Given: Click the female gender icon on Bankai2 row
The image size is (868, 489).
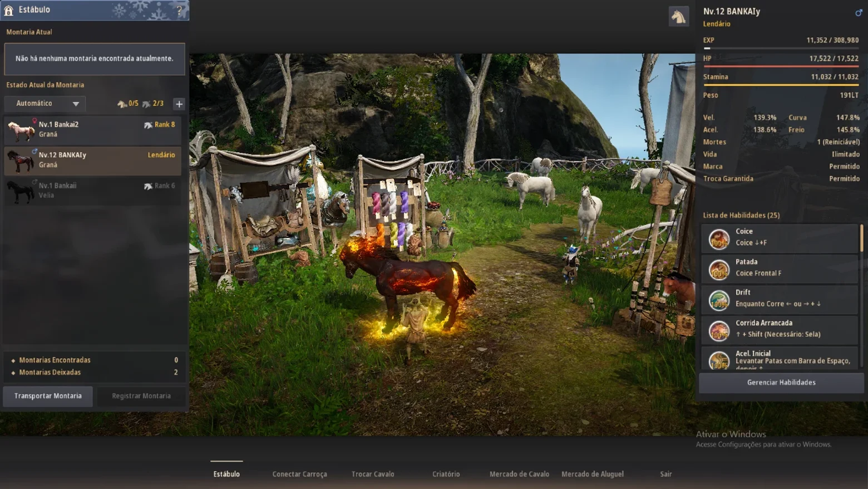Looking at the screenshot, I should click(x=34, y=120).
